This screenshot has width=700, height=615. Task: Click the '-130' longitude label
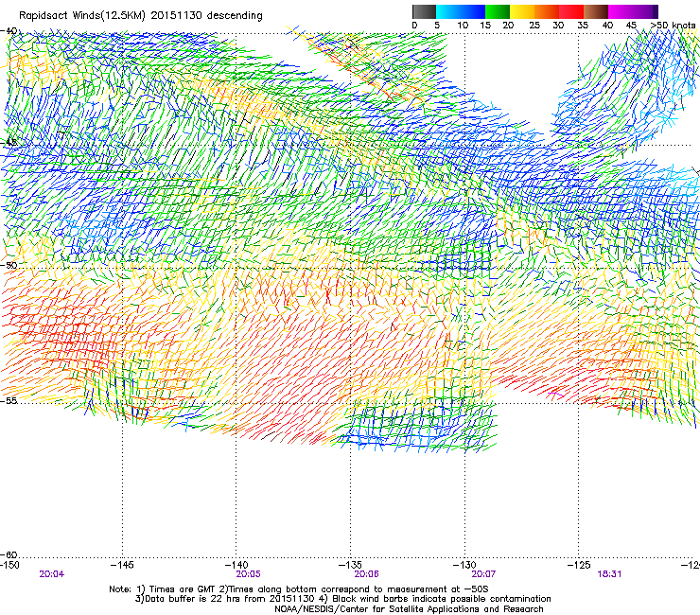pos(464,565)
